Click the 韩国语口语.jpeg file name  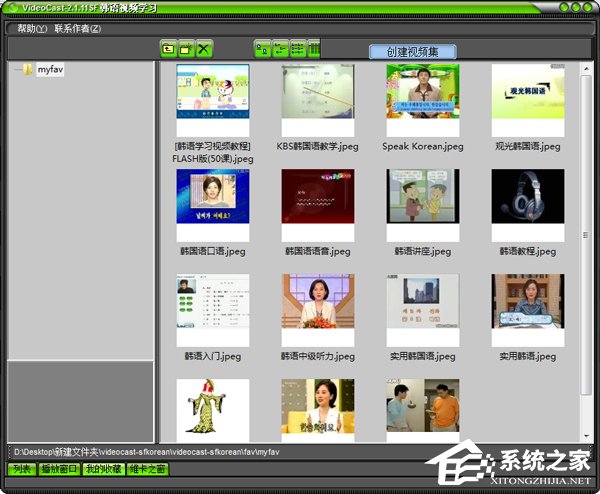(x=213, y=251)
